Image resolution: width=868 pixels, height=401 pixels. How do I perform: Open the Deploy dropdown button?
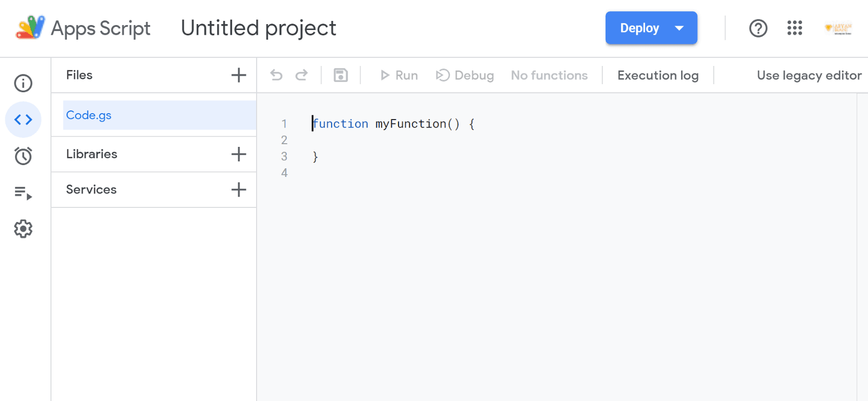[x=651, y=28]
